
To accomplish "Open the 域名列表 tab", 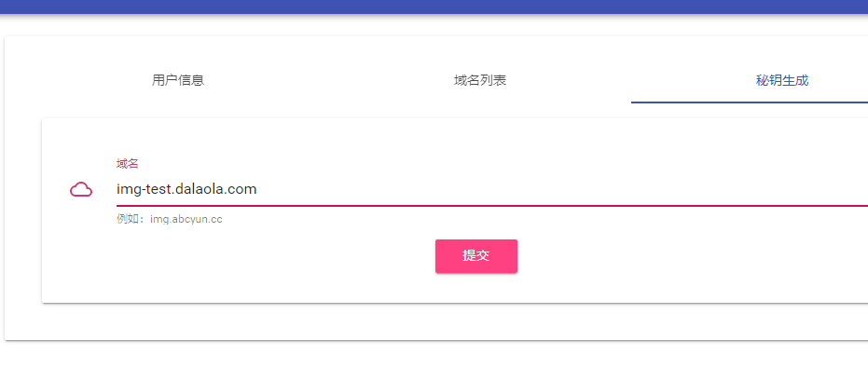I will click(480, 80).
